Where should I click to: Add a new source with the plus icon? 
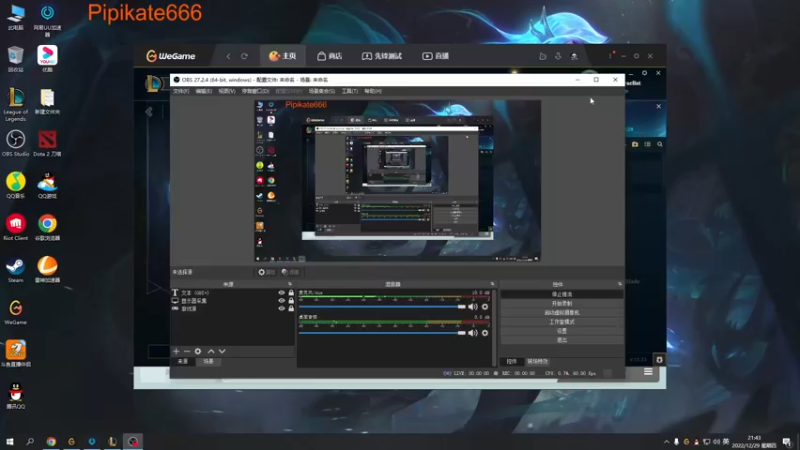(176, 352)
